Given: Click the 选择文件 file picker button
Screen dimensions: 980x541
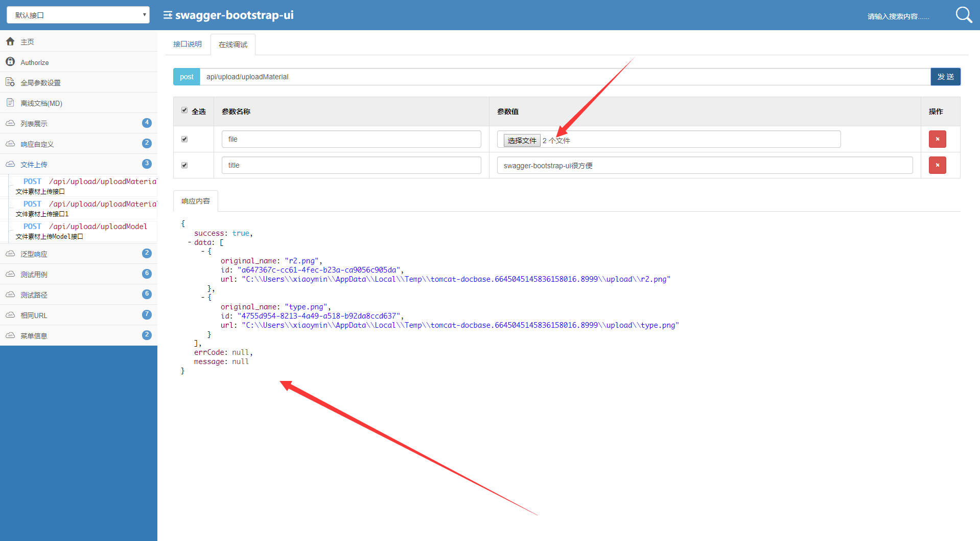Looking at the screenshot, I should [521, 140].
